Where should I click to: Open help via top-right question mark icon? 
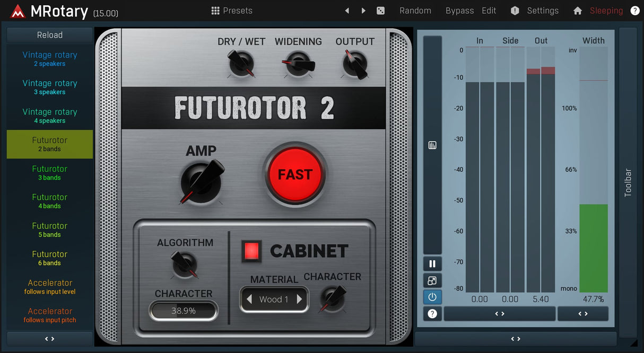coord(634,11)
